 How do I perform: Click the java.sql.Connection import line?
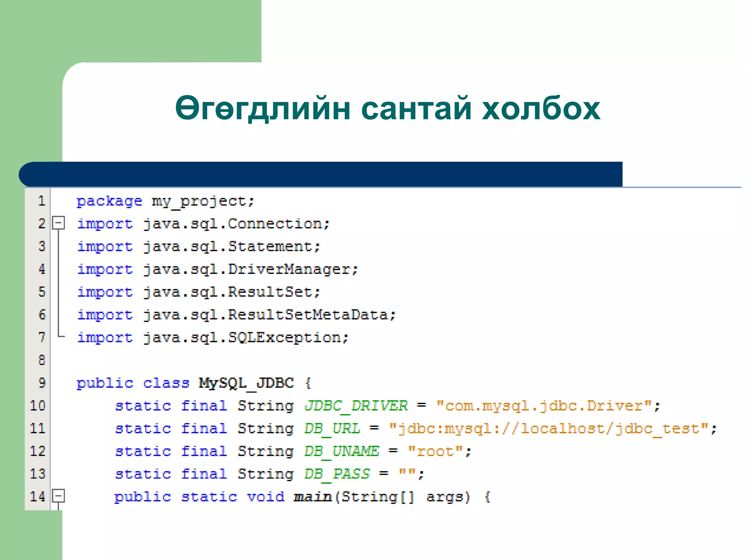203,224
